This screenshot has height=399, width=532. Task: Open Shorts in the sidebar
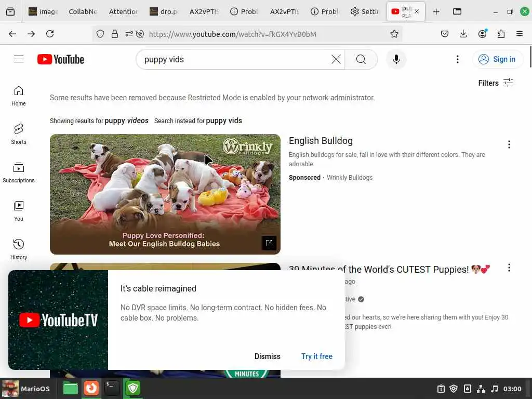click(19, 135)
